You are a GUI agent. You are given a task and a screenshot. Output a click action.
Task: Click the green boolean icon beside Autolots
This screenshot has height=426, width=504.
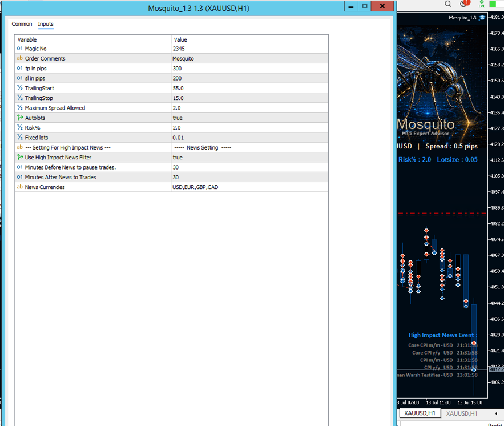(19, 118)
